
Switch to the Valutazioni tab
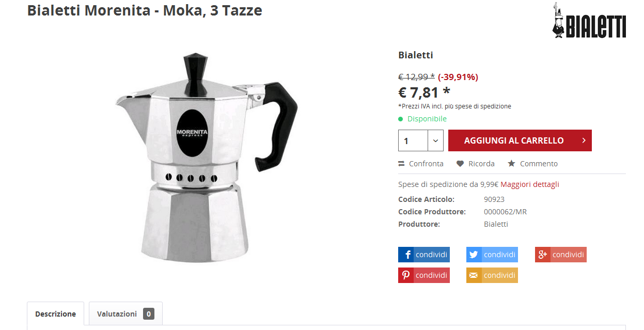125,313
